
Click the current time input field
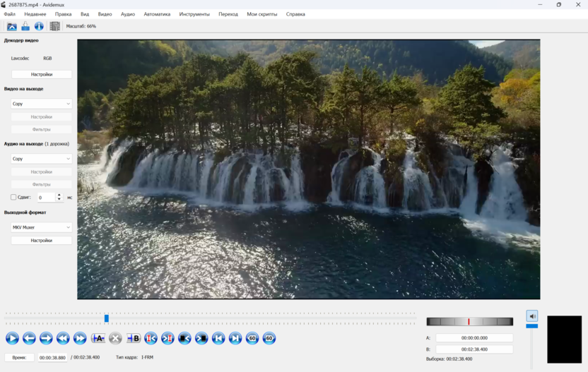(x=53, y=358)
